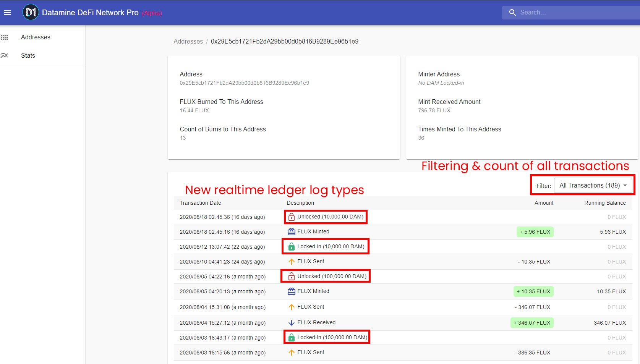Click the address value under Address heading

point(245,83)
